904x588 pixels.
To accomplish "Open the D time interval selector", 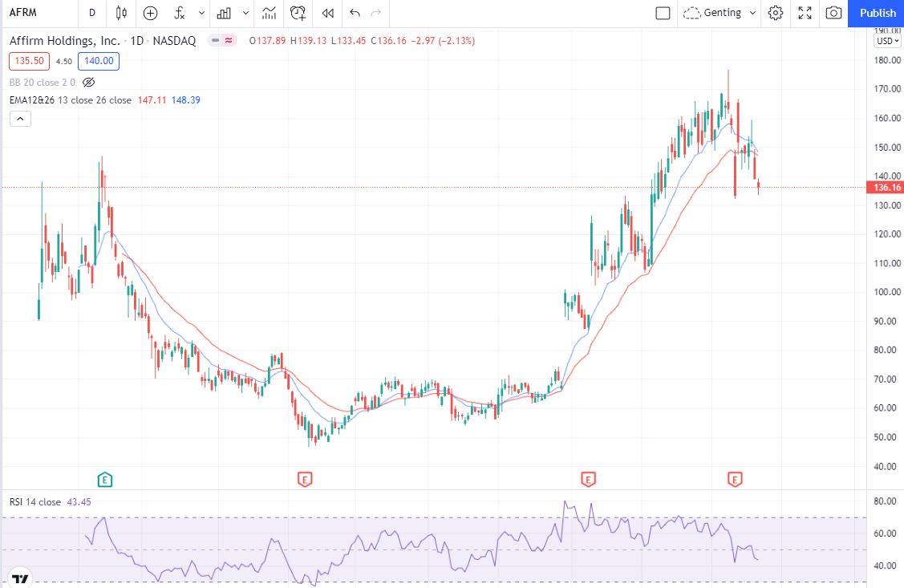I will pyautogui.click(x=92, y=13).
